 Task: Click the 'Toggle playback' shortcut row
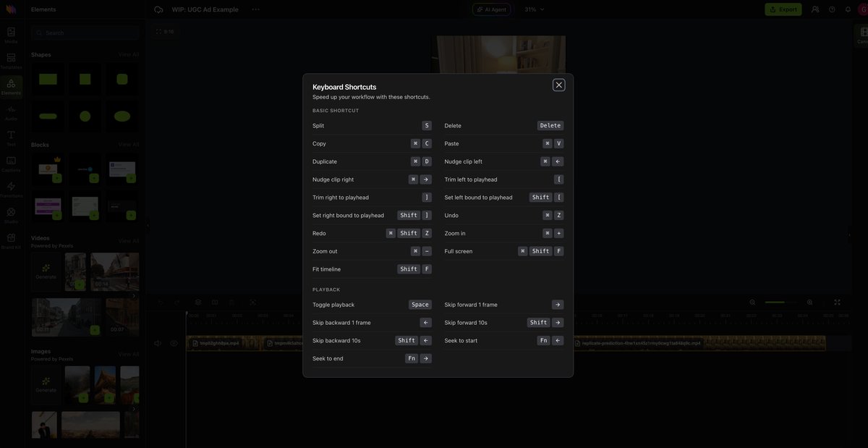point(372,305)
